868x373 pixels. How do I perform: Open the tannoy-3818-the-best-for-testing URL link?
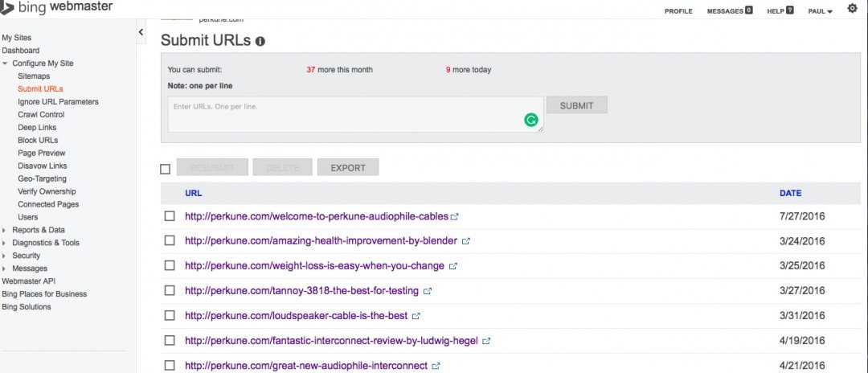coord(302,290)
